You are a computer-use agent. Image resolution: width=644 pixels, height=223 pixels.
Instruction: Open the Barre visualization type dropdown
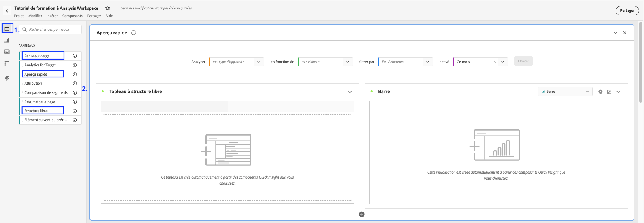pos(565,92)
